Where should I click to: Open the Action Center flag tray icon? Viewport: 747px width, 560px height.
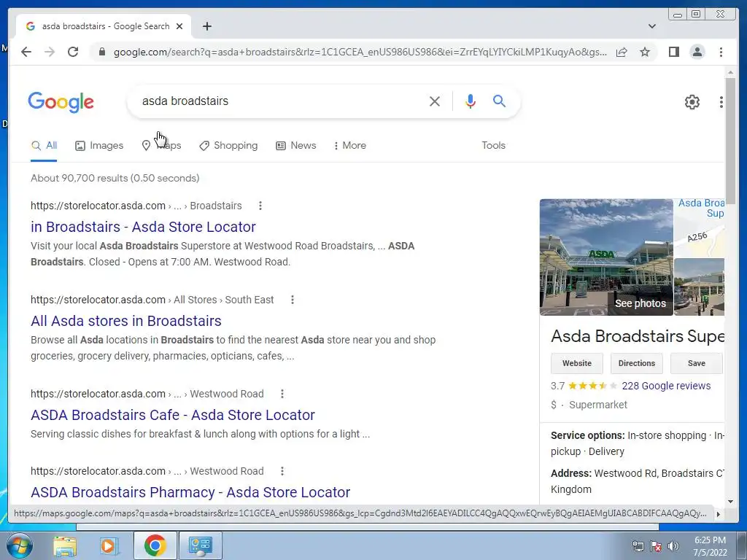click(656, 546)
